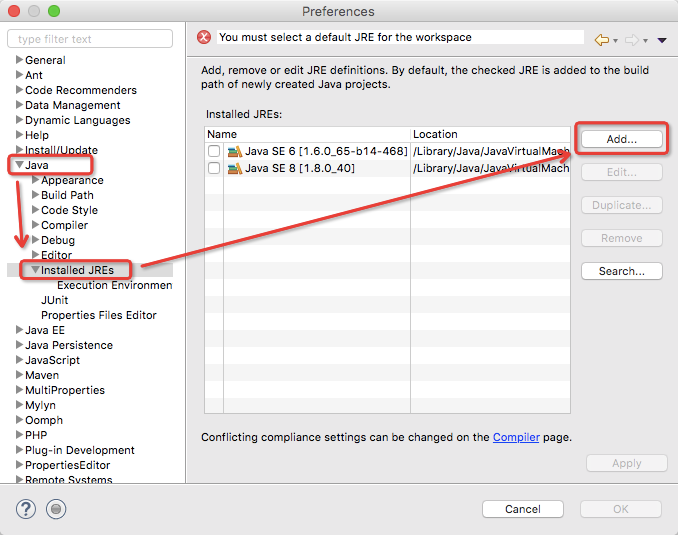Viewport: 678px width, 535px height.
Task: Click the back navigation arrow icon
Action: click(x=601, y=40)
